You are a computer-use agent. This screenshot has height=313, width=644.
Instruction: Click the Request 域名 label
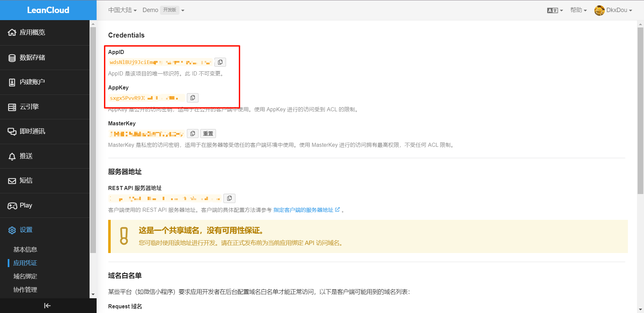click(125, 306)
